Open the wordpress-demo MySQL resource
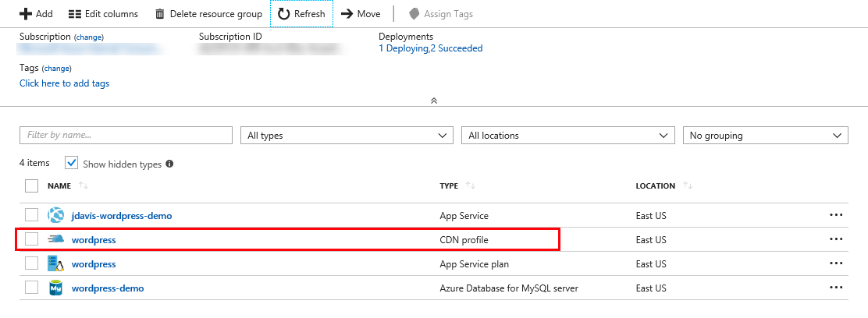Image resolution: width=868 pixels, height=318 pixels. point(108,288)
